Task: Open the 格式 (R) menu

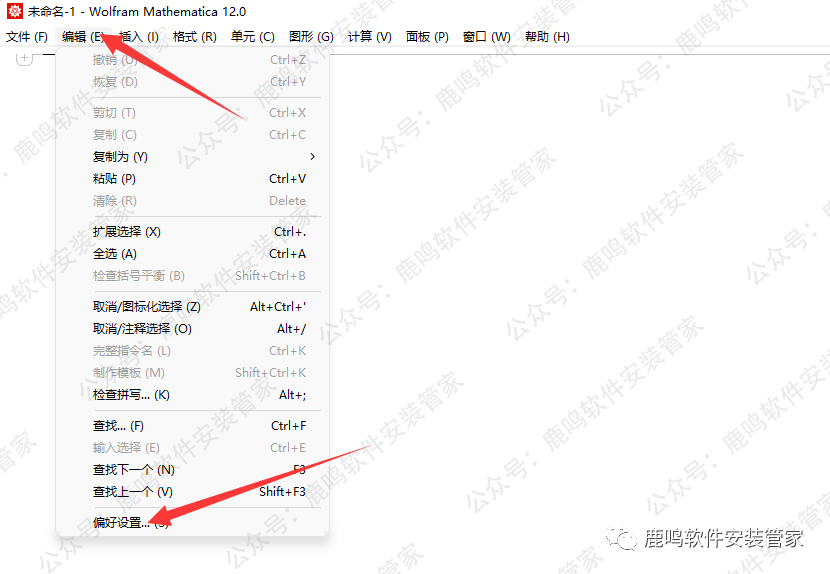Action: (195, 37)
